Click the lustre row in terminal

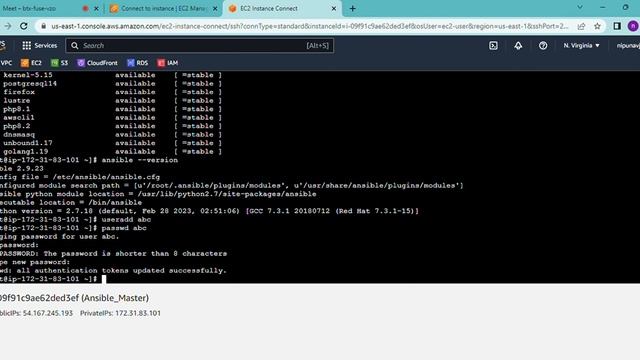[x=112, y=100]
